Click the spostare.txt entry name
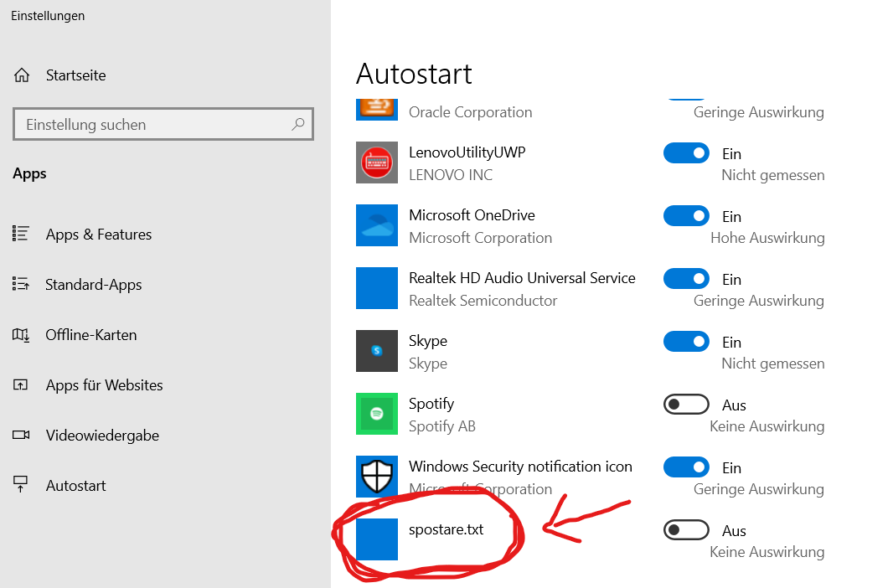 click(446, 529)
